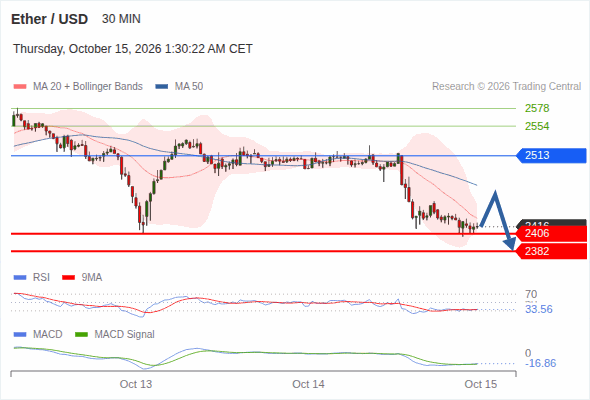Click the green MACD Signal legend swatch
Screen dimensions: 590x400
[81, 335]
